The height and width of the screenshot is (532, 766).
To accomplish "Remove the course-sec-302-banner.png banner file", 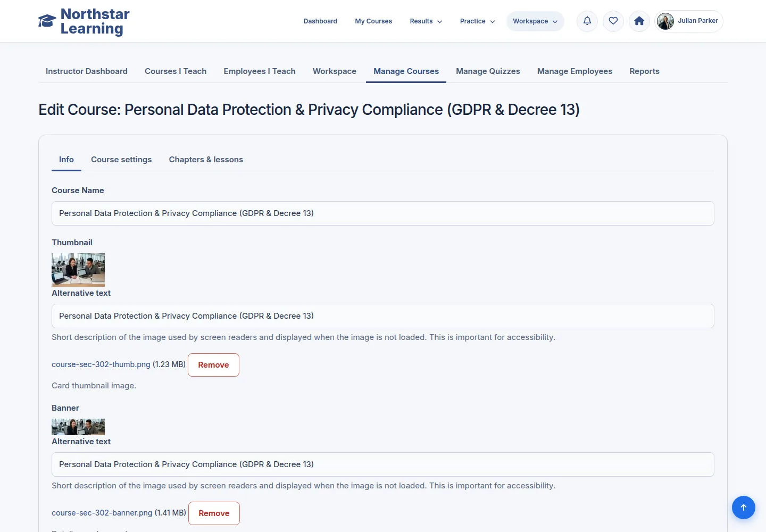I will 214,513.
